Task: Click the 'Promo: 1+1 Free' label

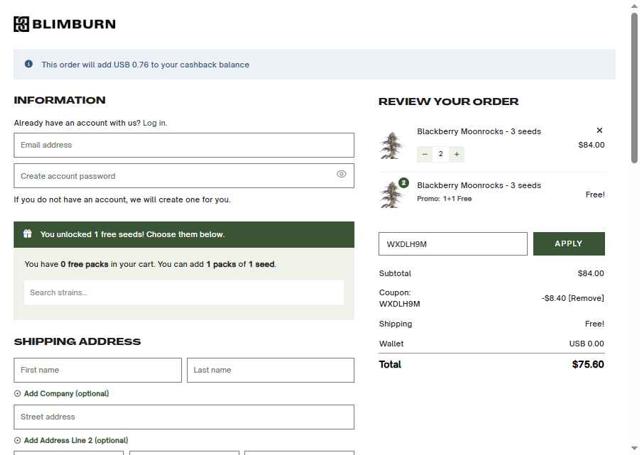Action: (x=444, y=199)
